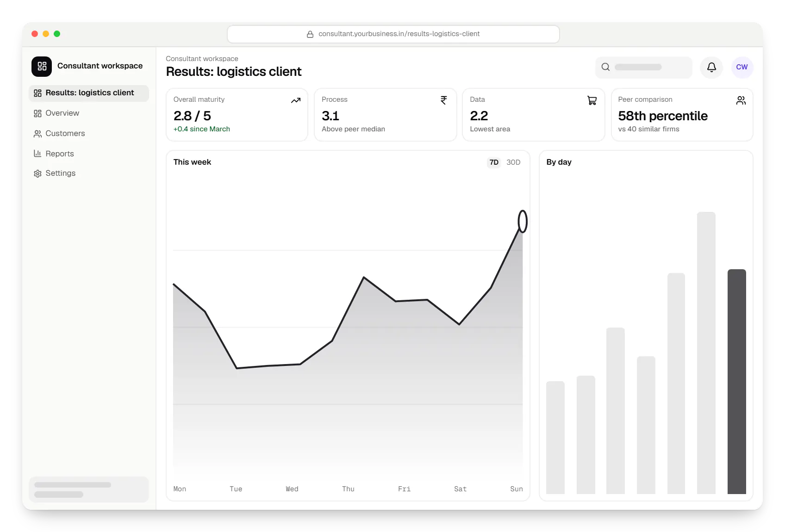Viewport: 785px width, 532px height.
Task: Click the Reports bar-chart icon in sidebar
Action: coord(37,154)
